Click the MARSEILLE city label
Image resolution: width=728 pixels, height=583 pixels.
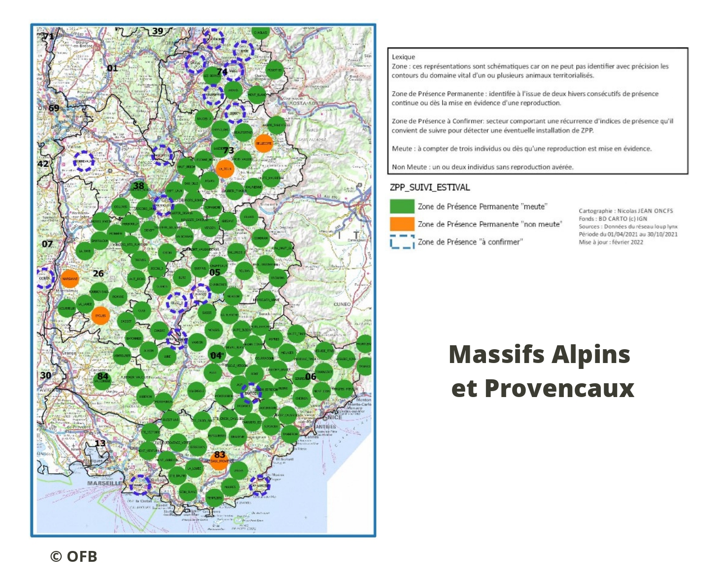click(x=104, y=483)
